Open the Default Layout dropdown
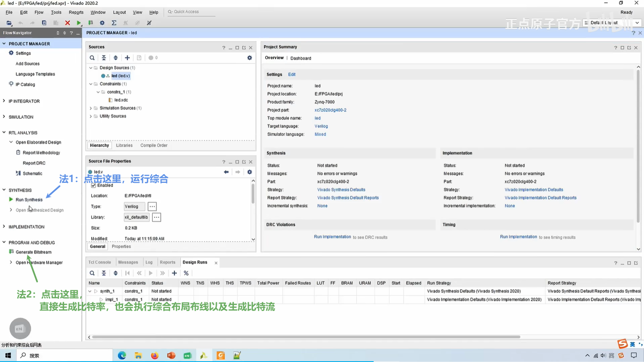This screenshot has height=362, width=644. 612,23
